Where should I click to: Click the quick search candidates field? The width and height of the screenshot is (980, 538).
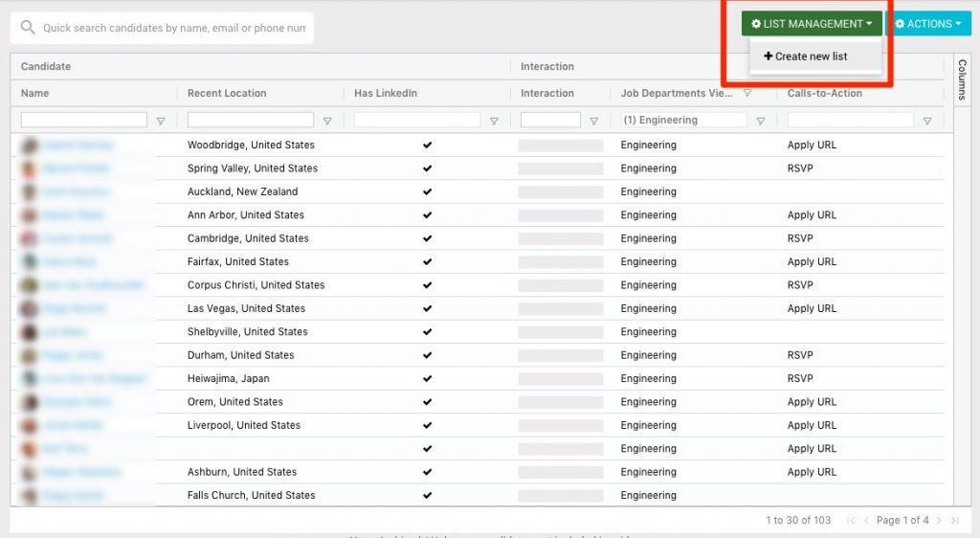tap(174, 28)
